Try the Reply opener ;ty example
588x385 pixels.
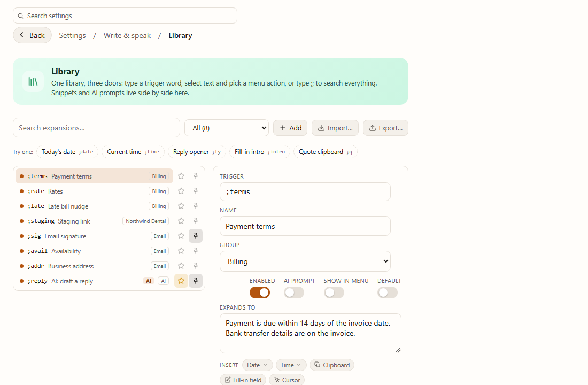(197, 152)
